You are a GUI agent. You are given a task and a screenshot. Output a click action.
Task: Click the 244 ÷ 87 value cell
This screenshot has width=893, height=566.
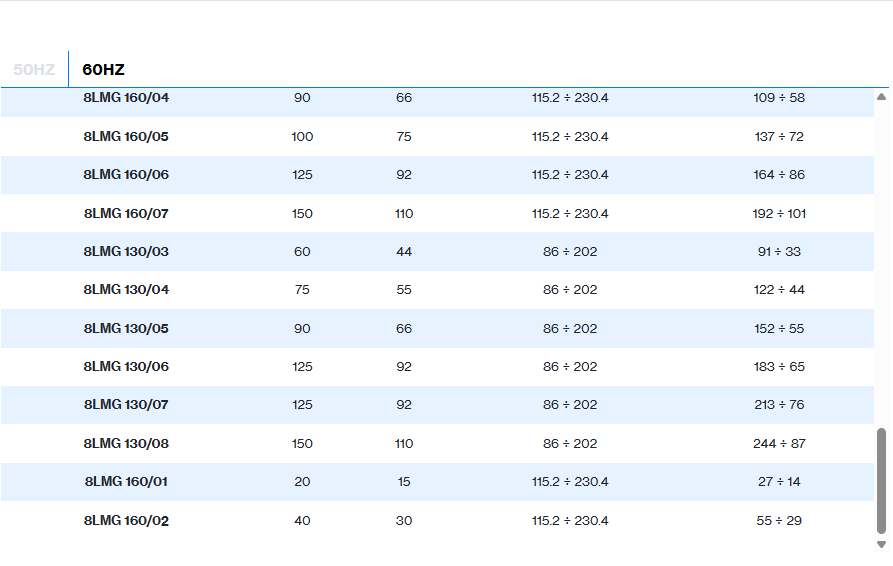[x=778, y=443]
